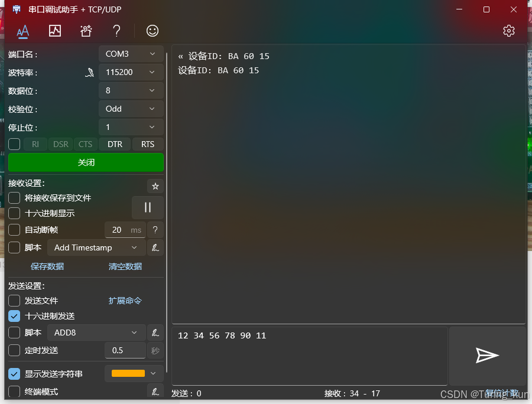Screen dimensions: 532x404
Task: Enable the send script checkbox next to ADD8
Action: [14, 333]
